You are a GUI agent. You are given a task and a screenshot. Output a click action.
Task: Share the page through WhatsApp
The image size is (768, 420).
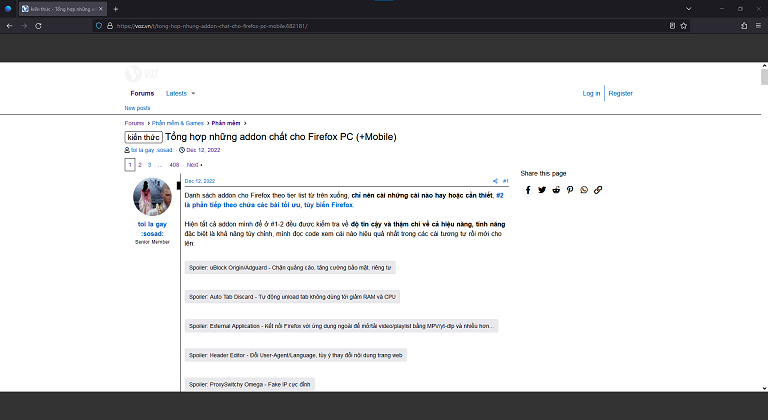coord(584,189)
